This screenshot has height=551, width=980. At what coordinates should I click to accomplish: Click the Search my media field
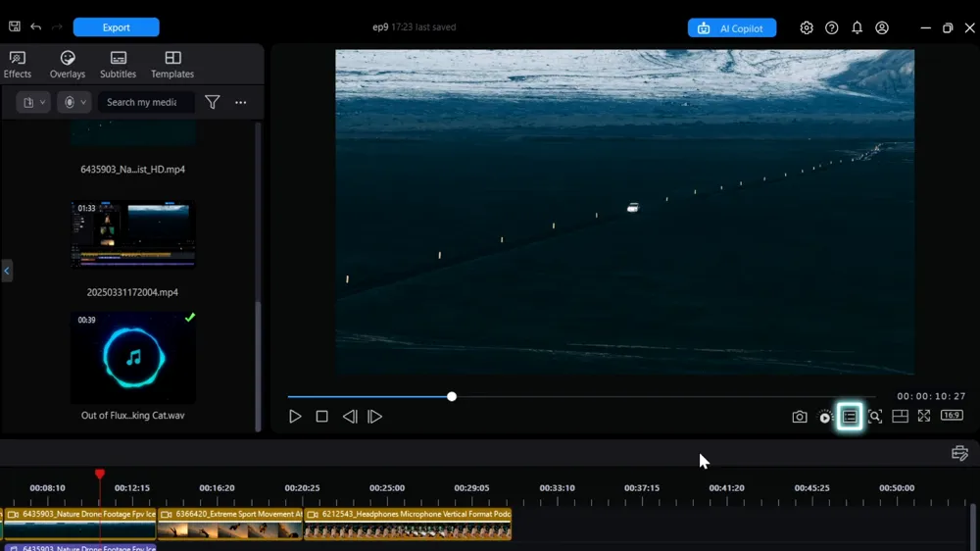tap(146, 102)
